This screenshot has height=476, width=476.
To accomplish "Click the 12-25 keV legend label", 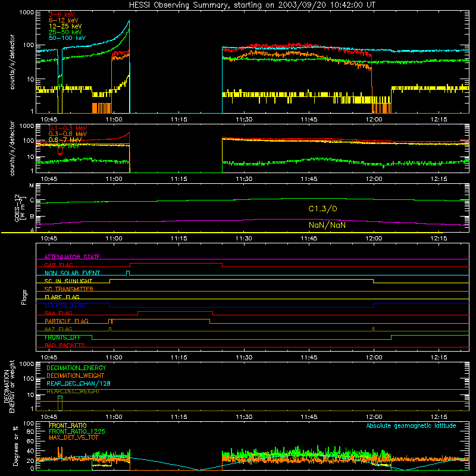I will 65,26.
